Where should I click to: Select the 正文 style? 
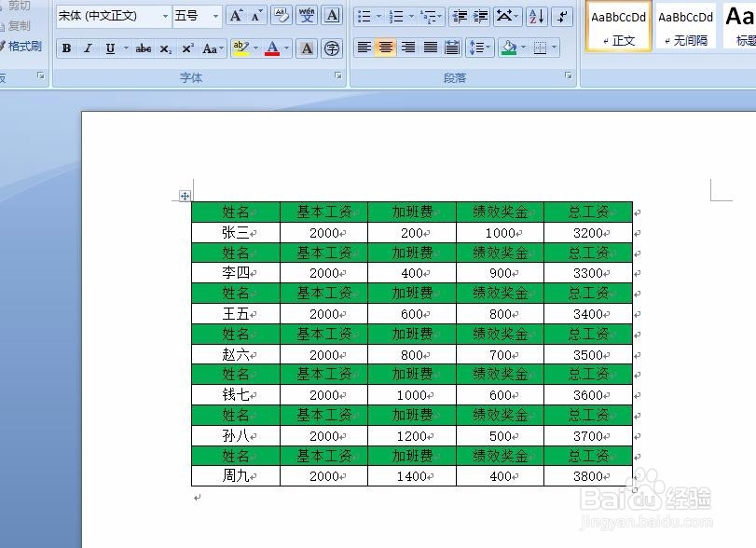pos(618,26)
